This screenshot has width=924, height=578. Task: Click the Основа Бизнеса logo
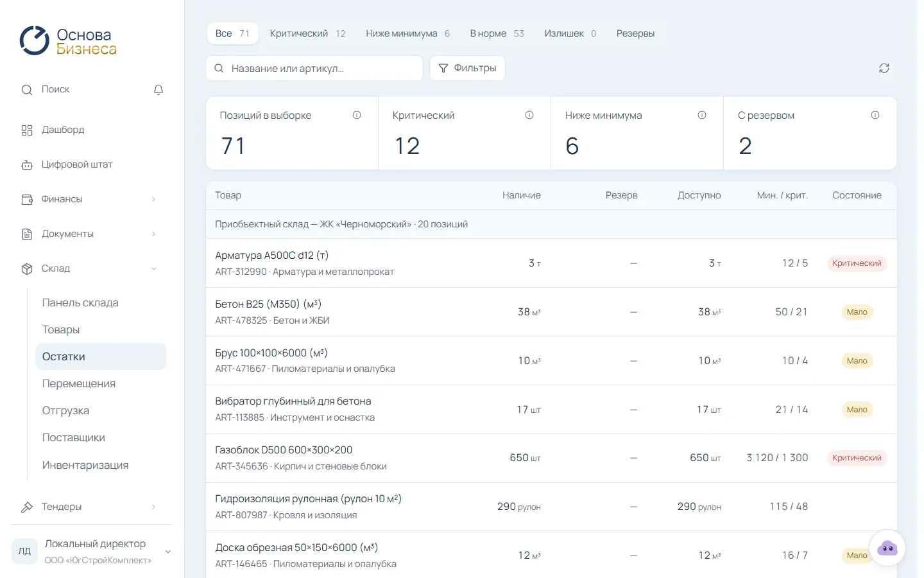coord(68,41)
